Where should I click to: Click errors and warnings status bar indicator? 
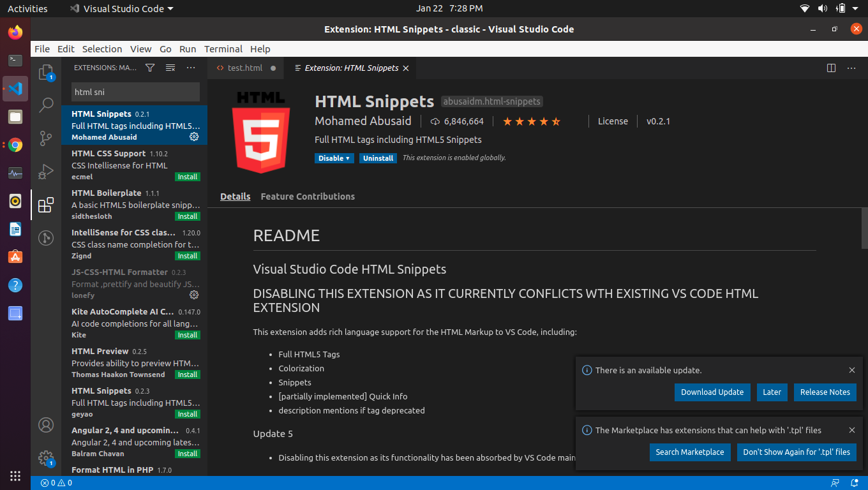click(56, 483)
